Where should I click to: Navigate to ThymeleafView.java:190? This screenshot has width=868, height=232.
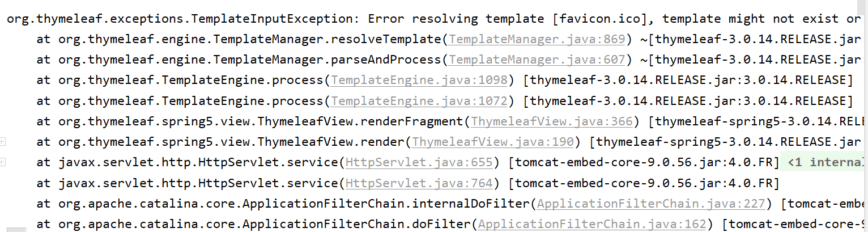493,142
